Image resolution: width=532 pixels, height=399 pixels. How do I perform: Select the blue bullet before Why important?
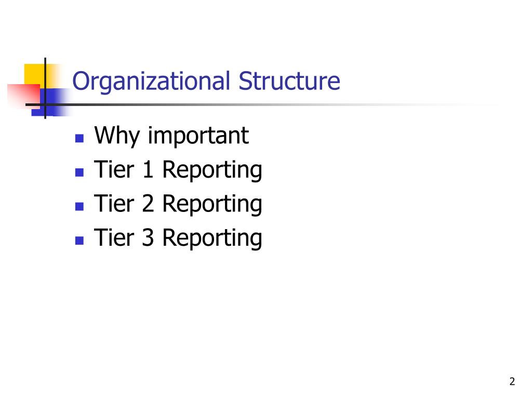click(79, 138)
